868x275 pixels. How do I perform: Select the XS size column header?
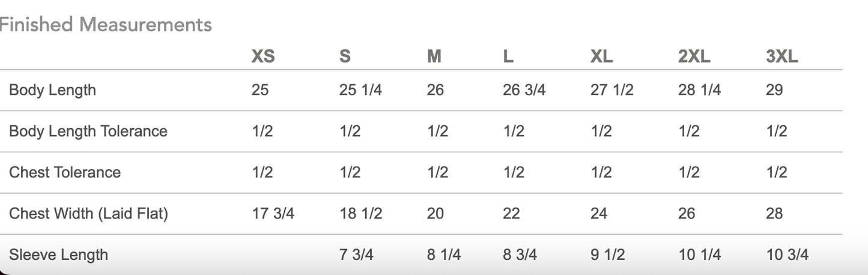(263, 57)
